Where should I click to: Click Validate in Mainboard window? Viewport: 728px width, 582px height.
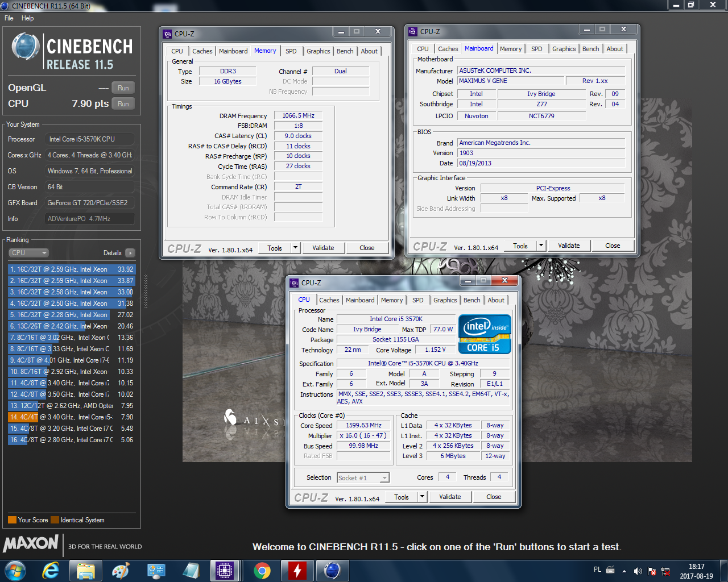(x=569, y=246)
